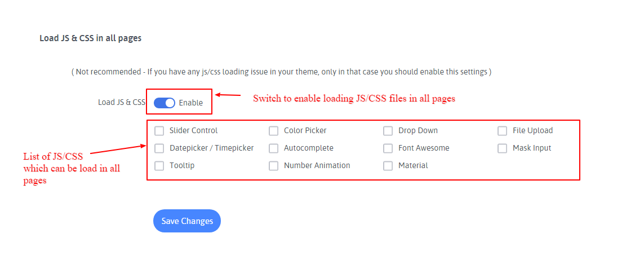This screenshot has width=644, height=255.
Task: Check the Datepicker / Timepicker box
Action: tap(159, 148)
